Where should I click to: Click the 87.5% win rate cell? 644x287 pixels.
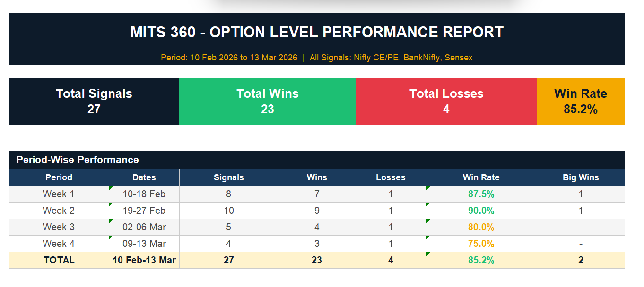click(x=481, y=194)
